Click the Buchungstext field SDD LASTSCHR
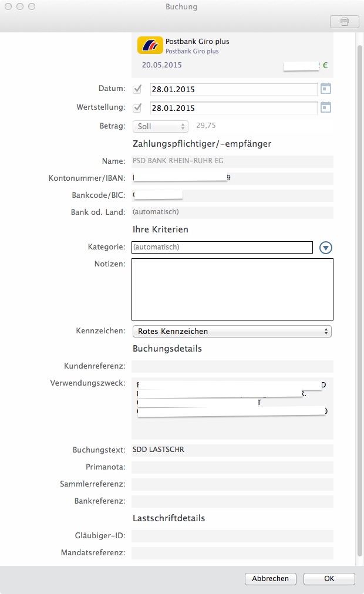Viewport: 364px width, 594px height. [232, 450]
